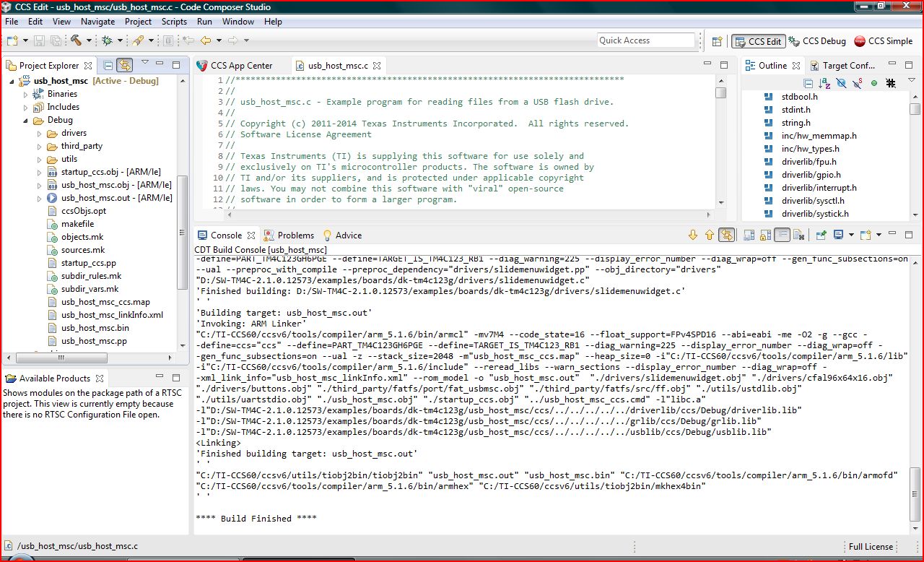Open the File menu
Screen dimensions: 924x562
pos(12,22)
